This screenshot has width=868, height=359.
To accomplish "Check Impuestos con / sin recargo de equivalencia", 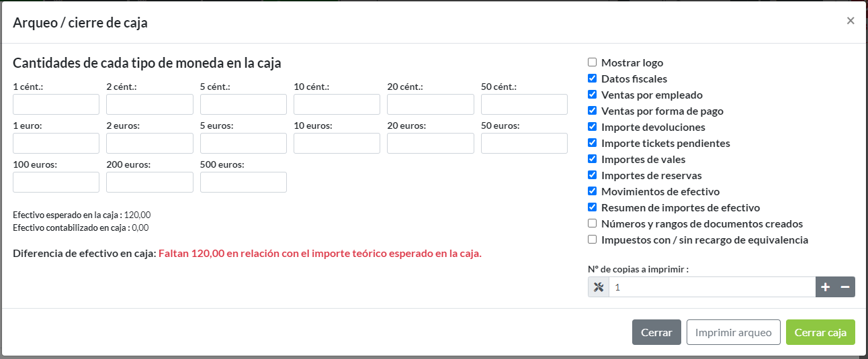I will [x=592, y=240].
